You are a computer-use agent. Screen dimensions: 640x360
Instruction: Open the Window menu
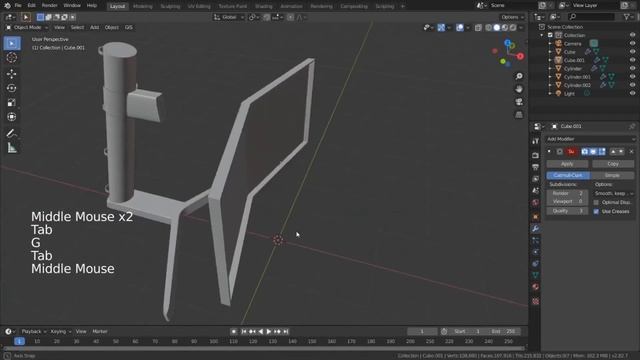coord(72,6)
